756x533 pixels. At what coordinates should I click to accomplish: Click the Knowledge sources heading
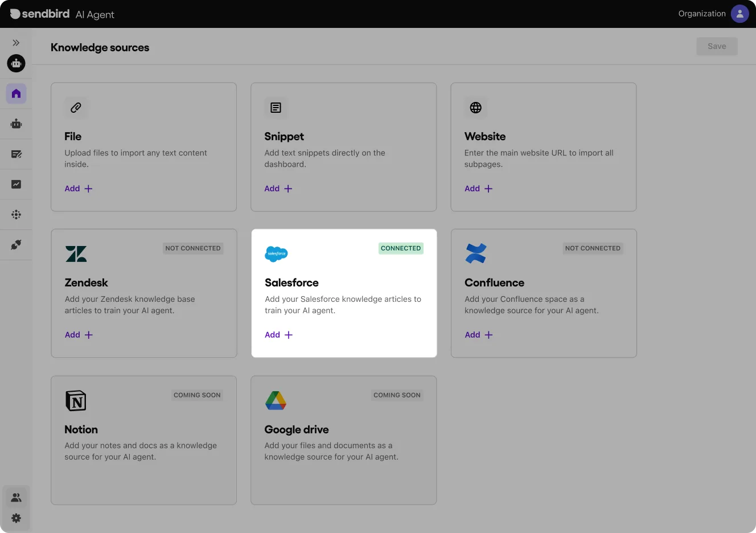(x=100, y=47)
